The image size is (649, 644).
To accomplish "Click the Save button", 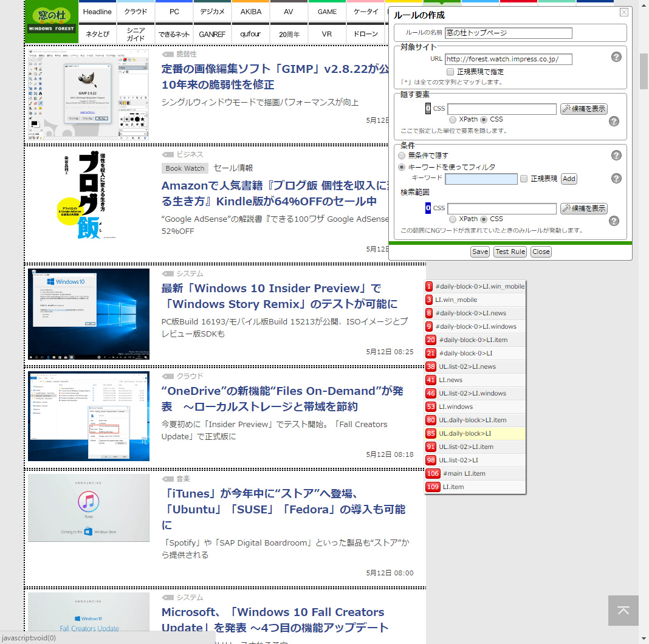I will [479, 251].
